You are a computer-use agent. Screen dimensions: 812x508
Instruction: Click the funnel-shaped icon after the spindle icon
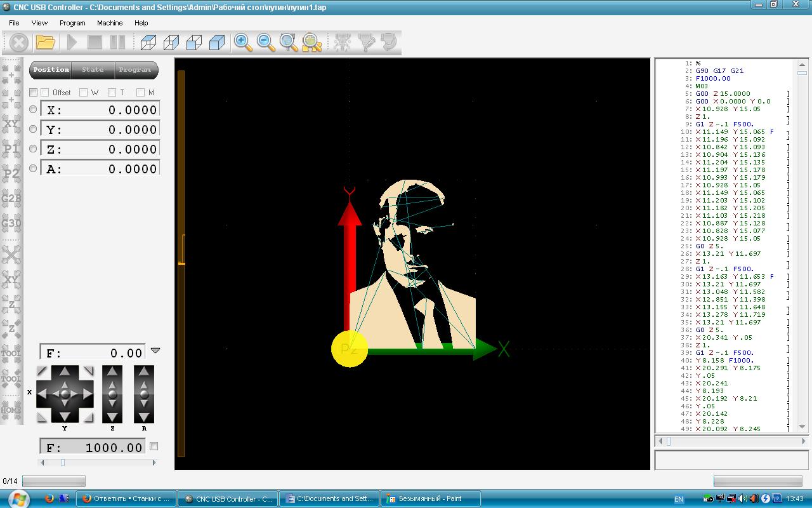tap(366, 43)
